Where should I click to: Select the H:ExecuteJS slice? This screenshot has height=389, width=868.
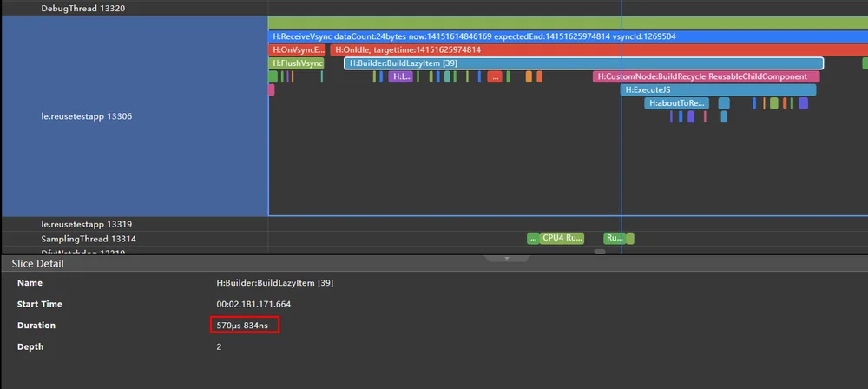[x=718, y=89]
